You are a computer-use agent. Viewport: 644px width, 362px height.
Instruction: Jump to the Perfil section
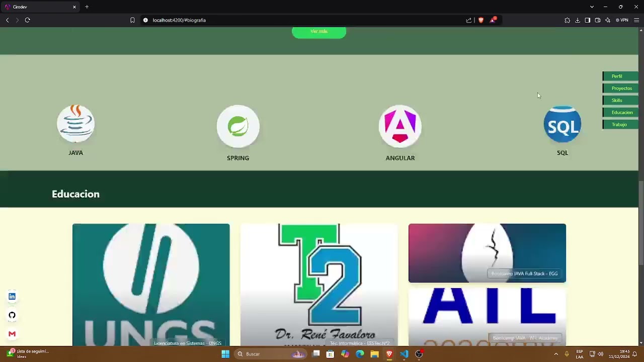tap(620, 76)
